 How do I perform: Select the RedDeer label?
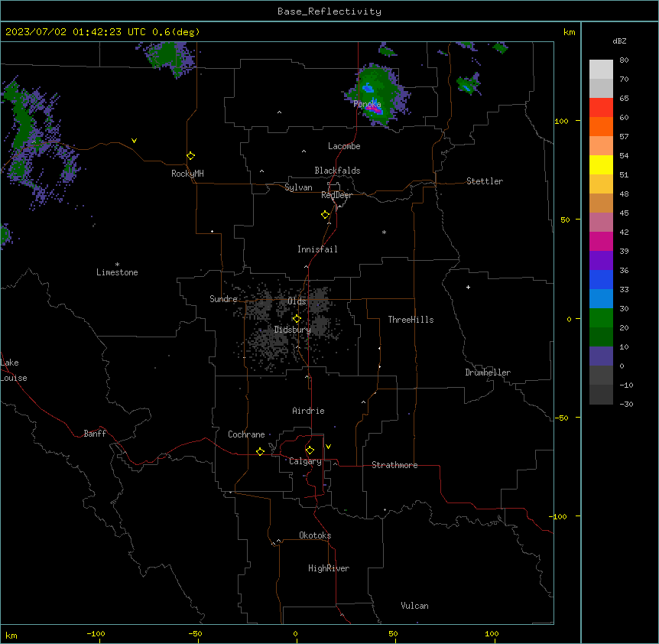(337, 195)
